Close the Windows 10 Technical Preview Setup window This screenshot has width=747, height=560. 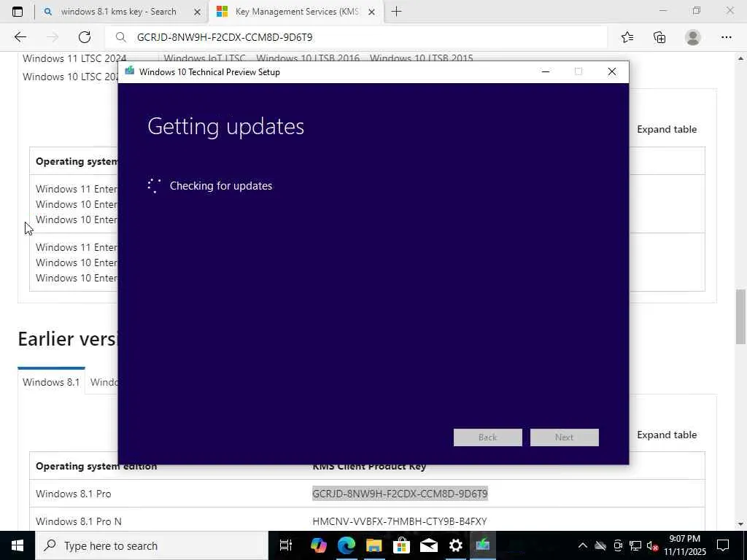612,71
